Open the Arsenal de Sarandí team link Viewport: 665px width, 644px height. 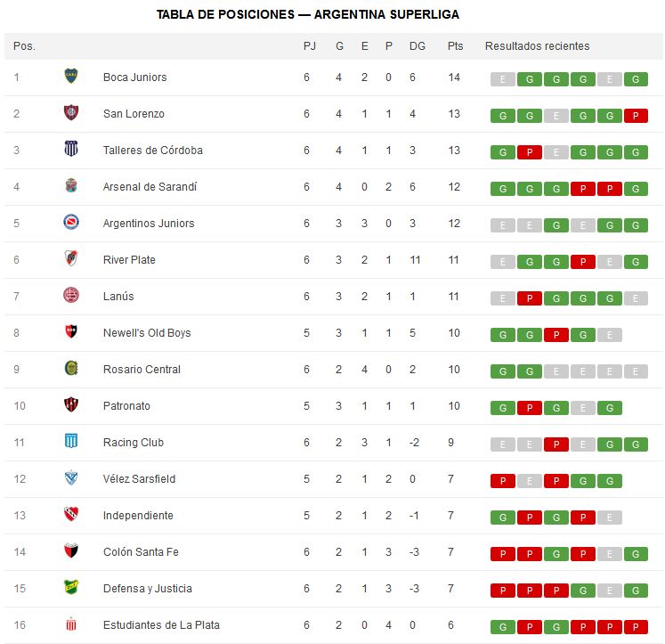(x=150, y=187)
